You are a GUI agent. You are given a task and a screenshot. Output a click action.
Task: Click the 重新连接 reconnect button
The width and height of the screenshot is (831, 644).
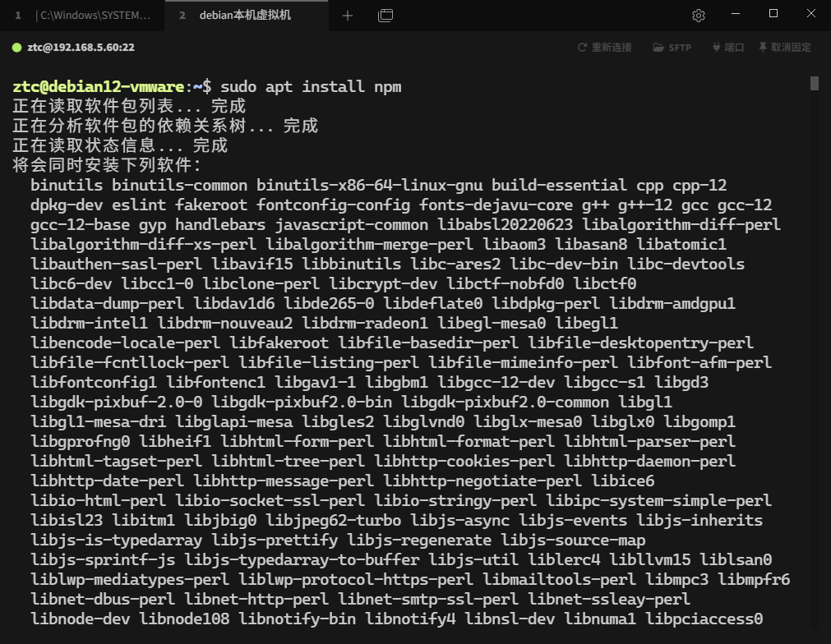pos(607,47)
